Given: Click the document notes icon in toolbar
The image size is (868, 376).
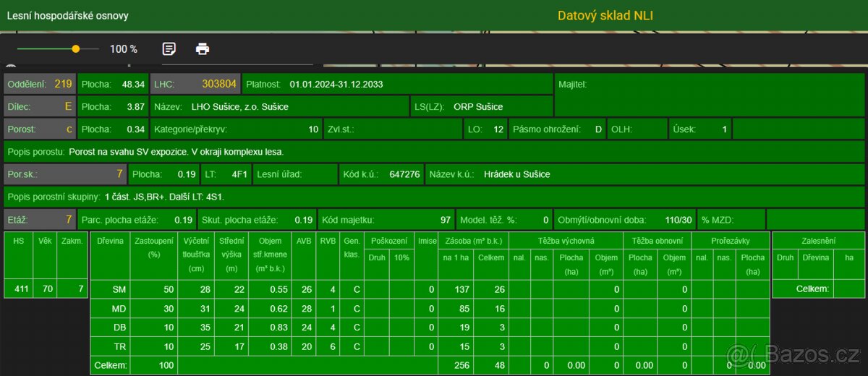Looking at the screenshot, I should [x=169, y=48].
